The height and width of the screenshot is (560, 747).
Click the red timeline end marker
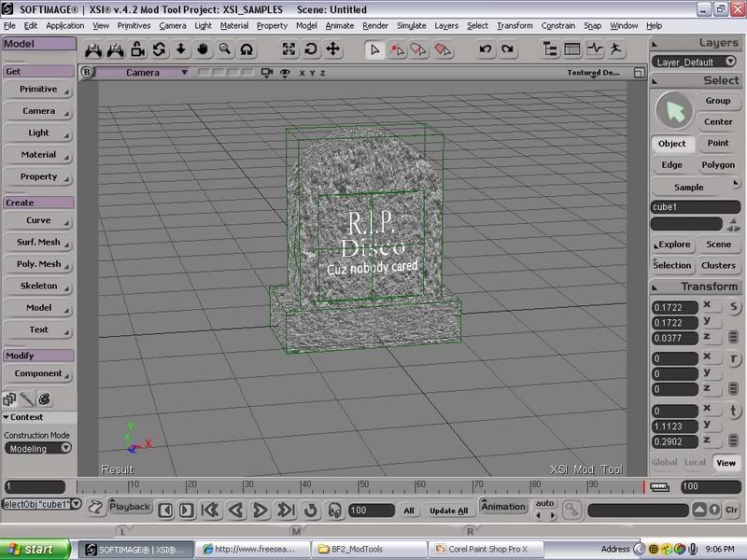click(643, 486)
